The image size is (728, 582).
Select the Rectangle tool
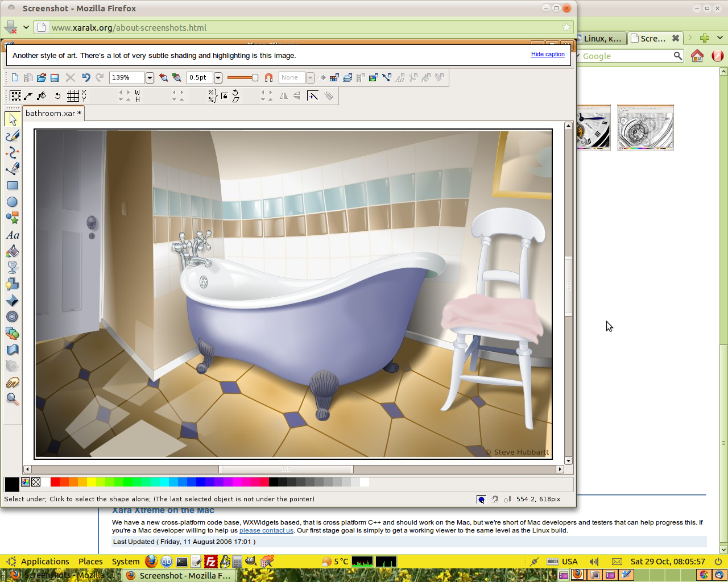[13, 185]
